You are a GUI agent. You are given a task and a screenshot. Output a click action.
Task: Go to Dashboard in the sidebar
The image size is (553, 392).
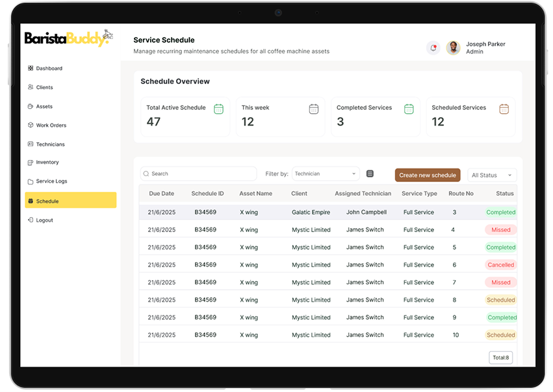[x=49, y=68]
